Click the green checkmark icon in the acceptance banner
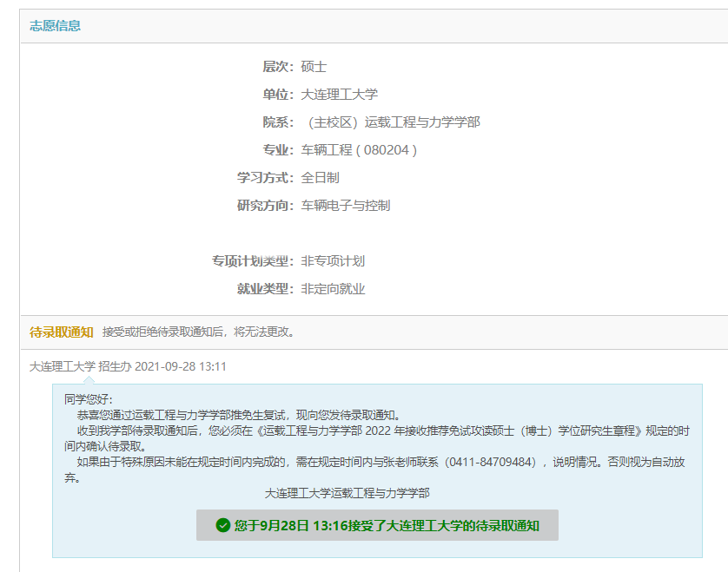Image resolution: width=728 pixels, height=572 pixels. [x=223, y=525]
